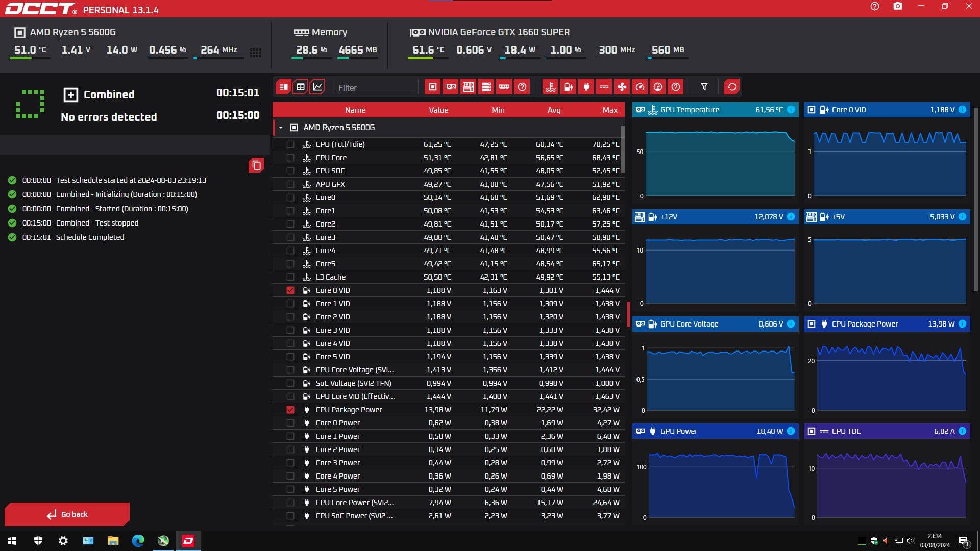Switch to table-only view

(301, 87)
